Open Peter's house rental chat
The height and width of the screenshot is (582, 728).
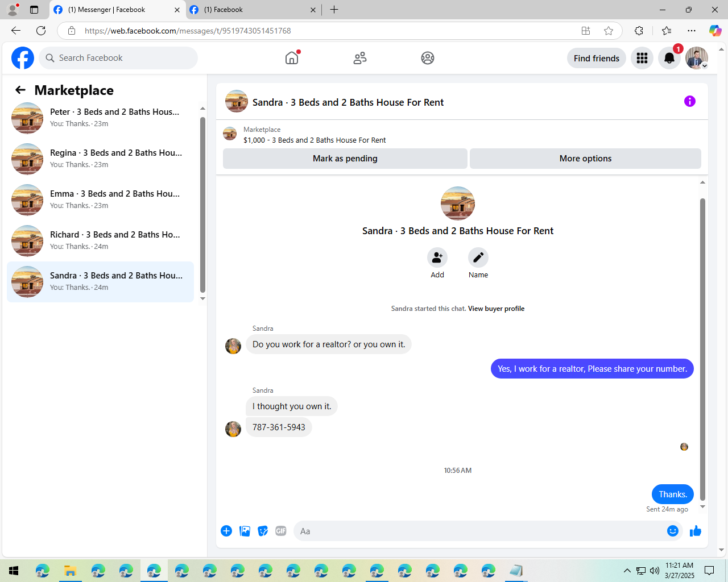[101, 118]
